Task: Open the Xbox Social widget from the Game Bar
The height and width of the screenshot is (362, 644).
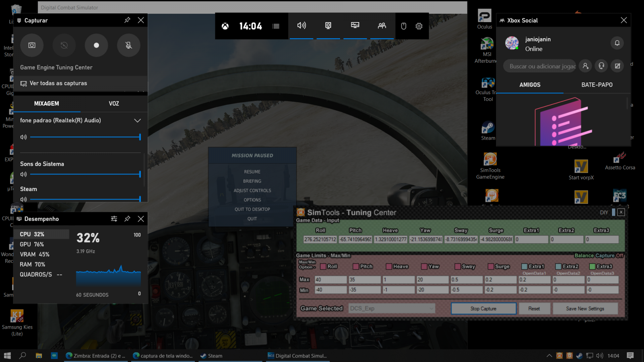Action: (382, 26)
